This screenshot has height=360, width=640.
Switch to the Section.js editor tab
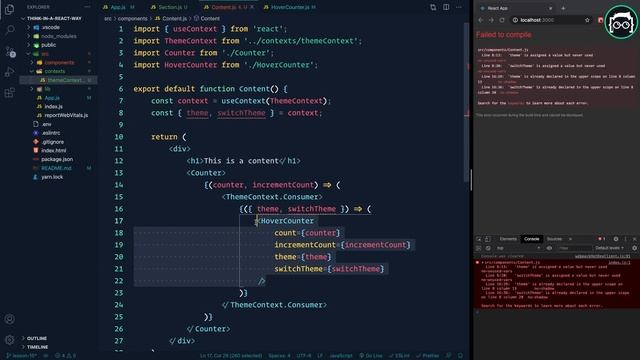point(169,7)
